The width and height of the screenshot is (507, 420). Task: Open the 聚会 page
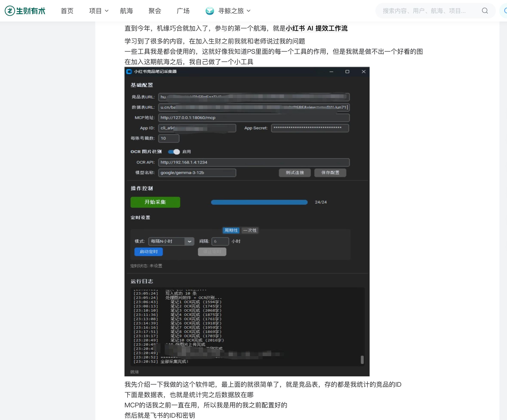point(155,11)
